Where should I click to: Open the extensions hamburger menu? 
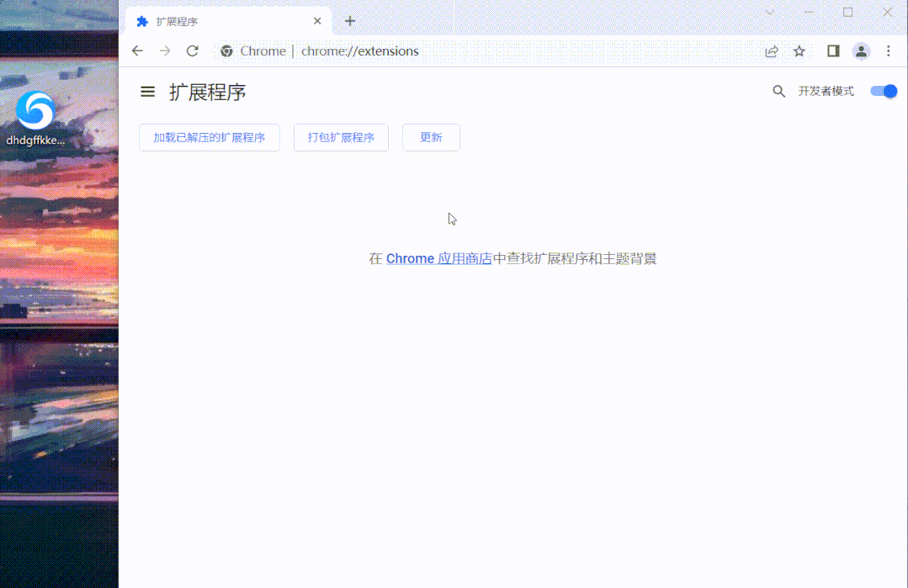click(147, 92)
